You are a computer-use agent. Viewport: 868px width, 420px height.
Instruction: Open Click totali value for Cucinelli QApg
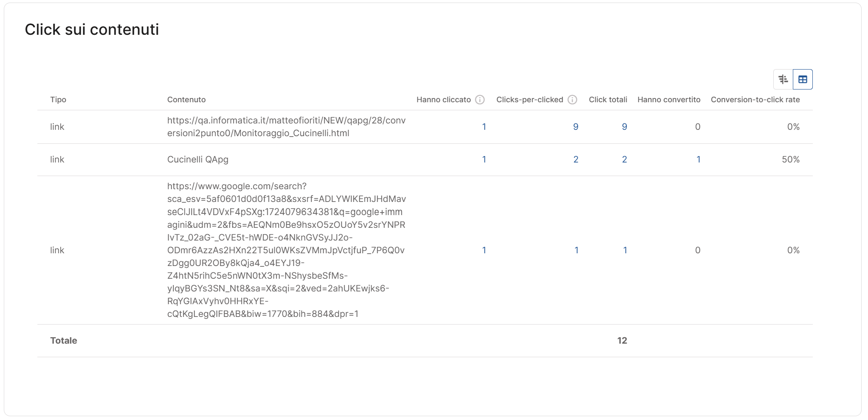tap(624, 160)
